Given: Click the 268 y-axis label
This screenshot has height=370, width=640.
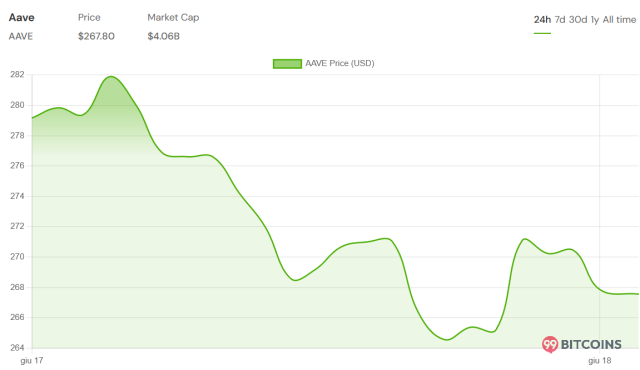Looking at the screenshot, I should click(17, 287).
